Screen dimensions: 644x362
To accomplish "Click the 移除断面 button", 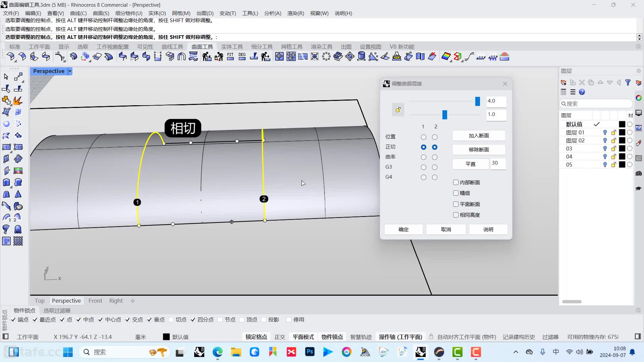I will click(479, 149).
